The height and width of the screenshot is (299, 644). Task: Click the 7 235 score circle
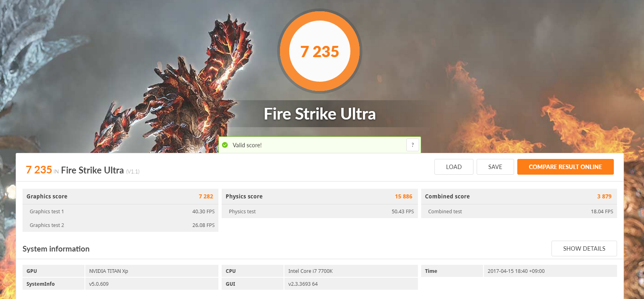pos(320,51)
